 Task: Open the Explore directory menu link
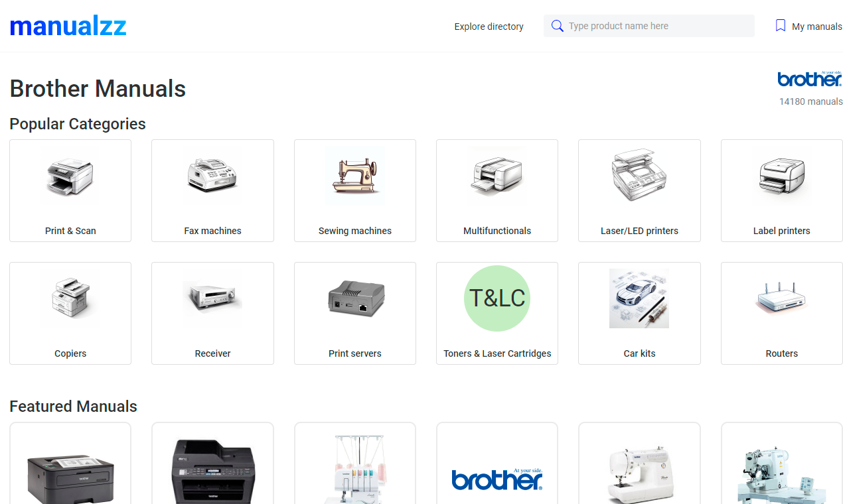click(489, 27)
